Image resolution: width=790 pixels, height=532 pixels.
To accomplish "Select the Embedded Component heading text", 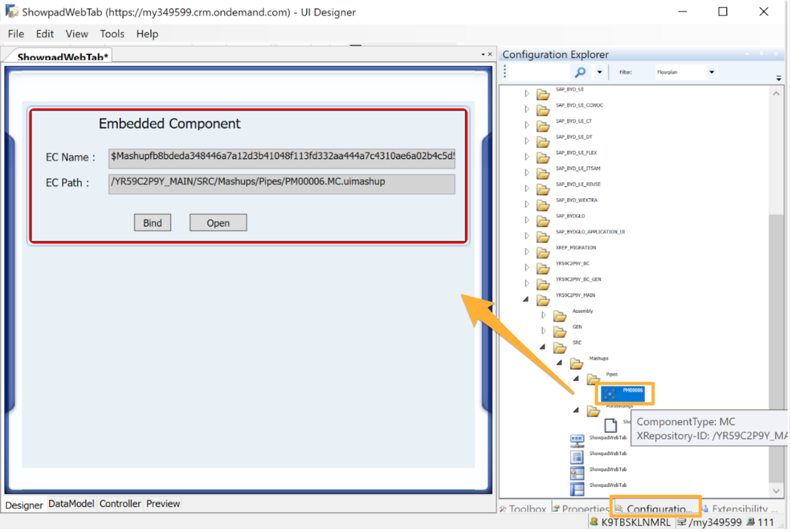I will (170, 124).
